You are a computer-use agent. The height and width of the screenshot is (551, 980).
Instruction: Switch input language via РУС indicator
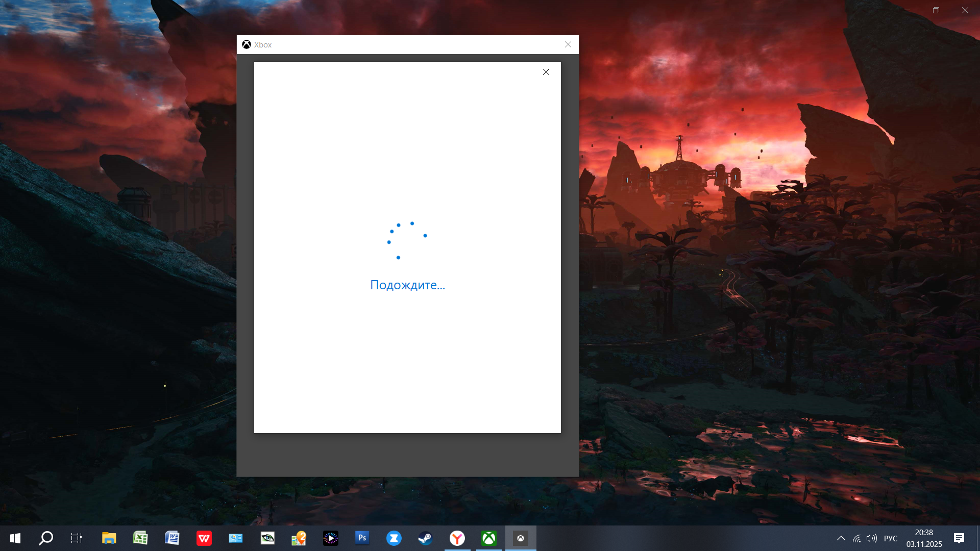[x=891, y=538]
